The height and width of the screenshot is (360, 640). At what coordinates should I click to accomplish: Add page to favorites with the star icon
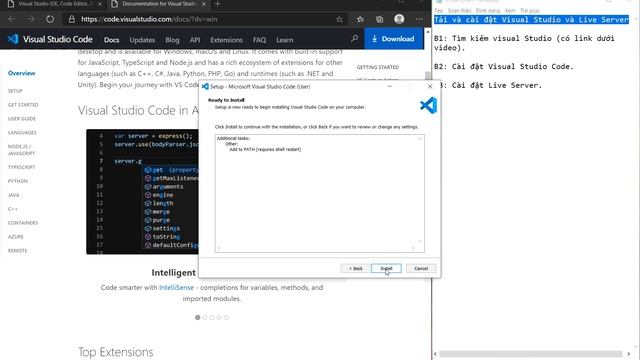pyautogui.click(x=339, y=19)
